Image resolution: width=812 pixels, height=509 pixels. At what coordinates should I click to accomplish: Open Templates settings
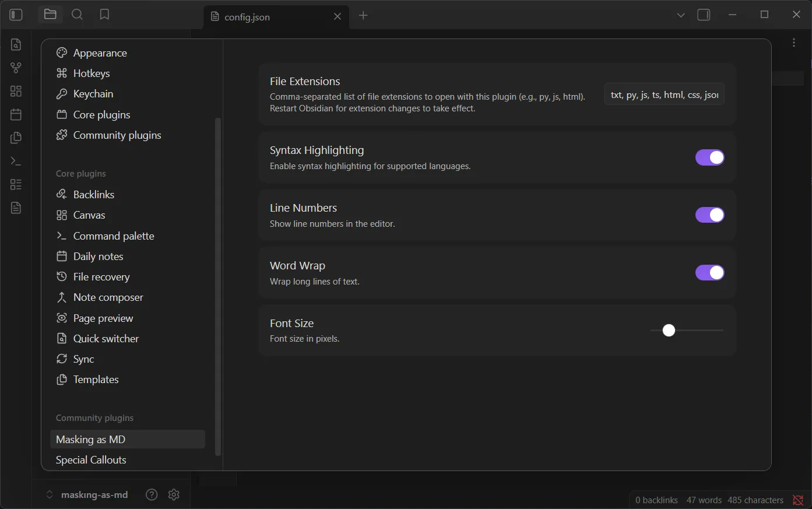point(127,380)
